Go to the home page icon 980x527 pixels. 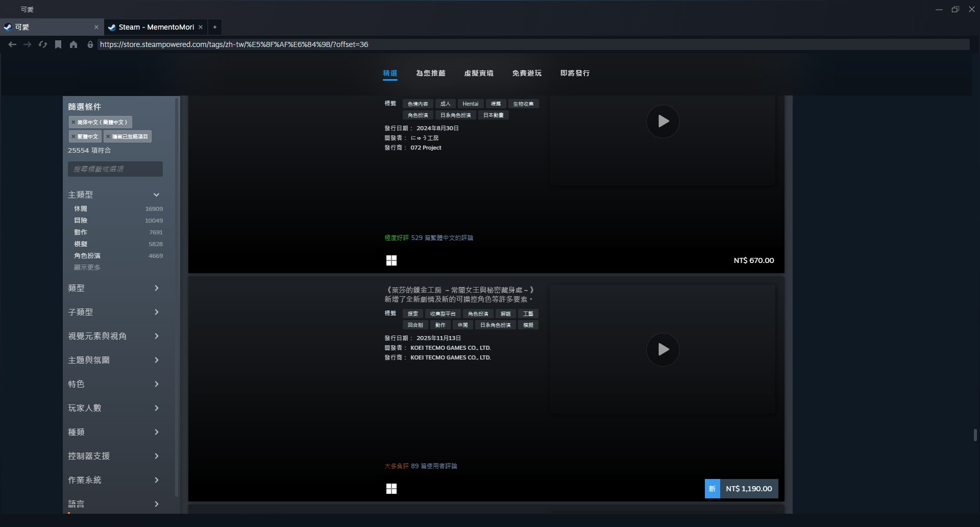(73, 45)
